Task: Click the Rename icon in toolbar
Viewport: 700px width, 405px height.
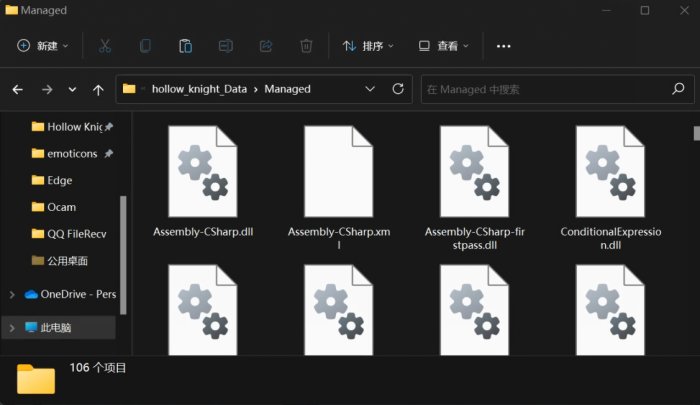Action: click(x=225, y=46)
